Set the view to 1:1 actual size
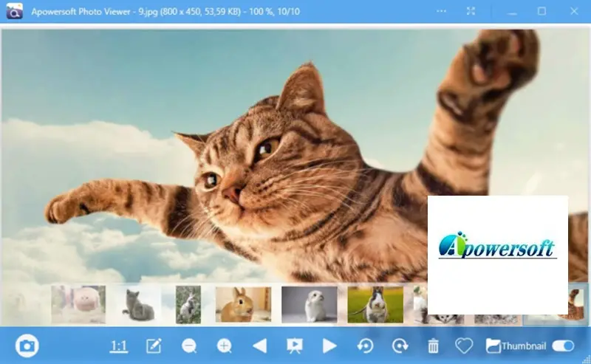This screenshot has height=364, width=591. [119, 346]
